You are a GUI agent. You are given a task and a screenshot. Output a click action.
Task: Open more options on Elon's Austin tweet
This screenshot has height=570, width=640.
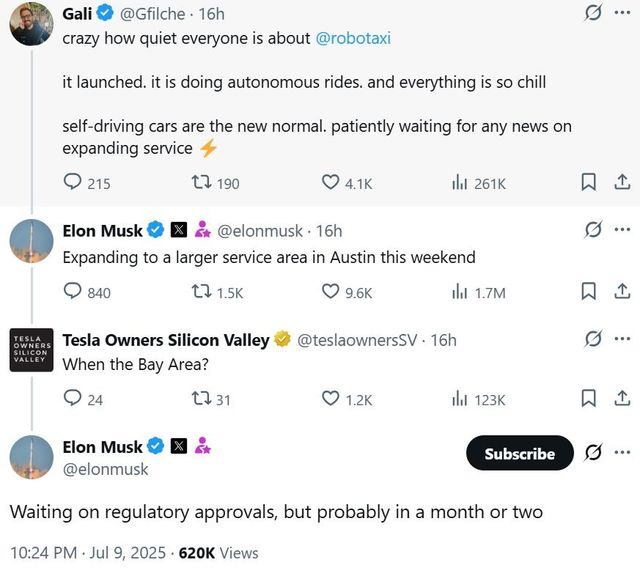click(623, 230)
